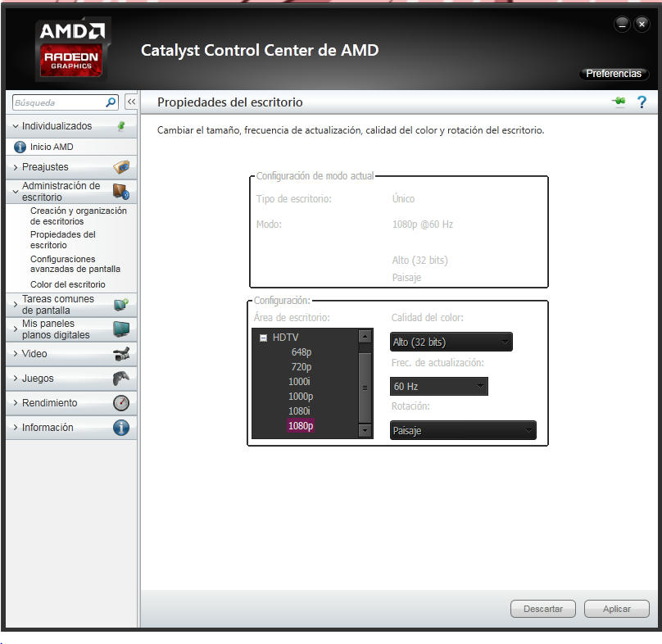Collapse the Individualizados section
This screenshot has width=662, height=644.
tap(16, 126)
